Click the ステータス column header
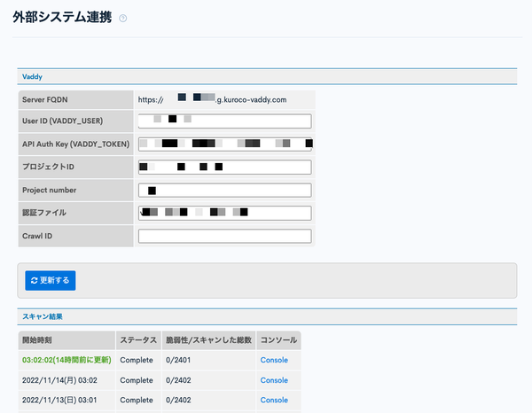Viewport: 532px width, 413px height. click(138, 340)
